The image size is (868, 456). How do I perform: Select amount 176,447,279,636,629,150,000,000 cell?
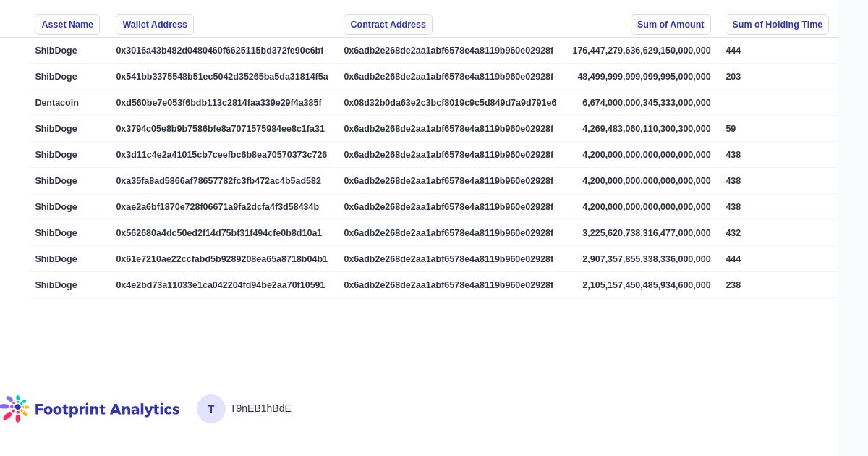[x=642, y=51]
